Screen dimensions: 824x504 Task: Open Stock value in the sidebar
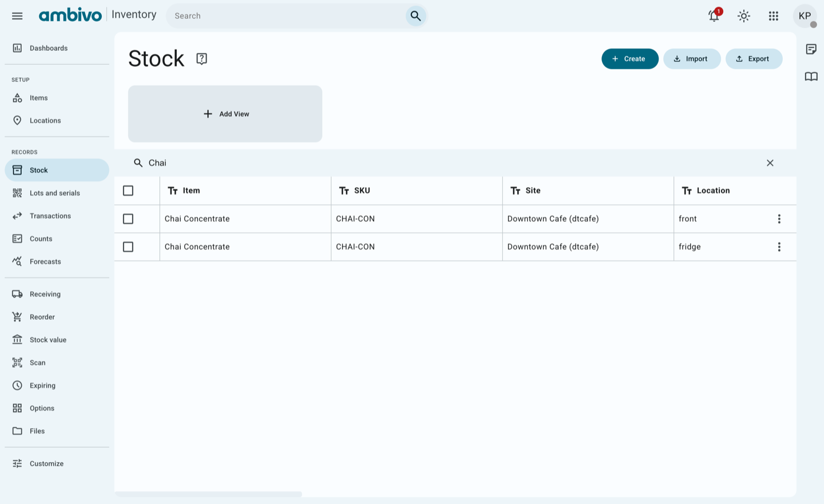point(57,340)
